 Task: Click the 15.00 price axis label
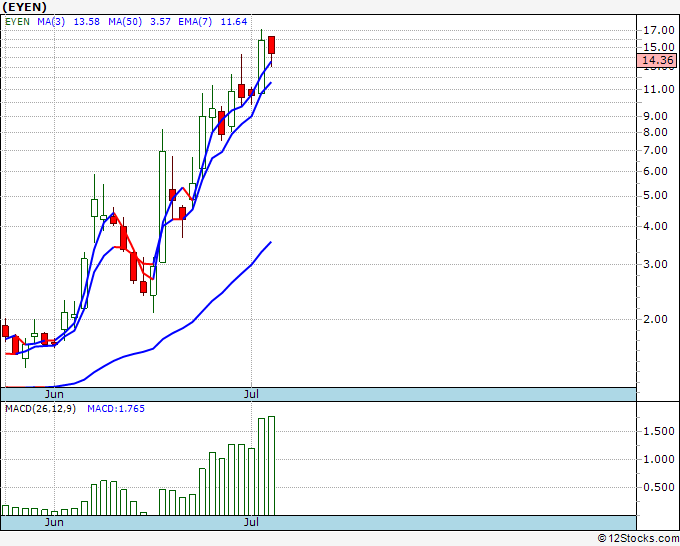(x=659, y=47)
